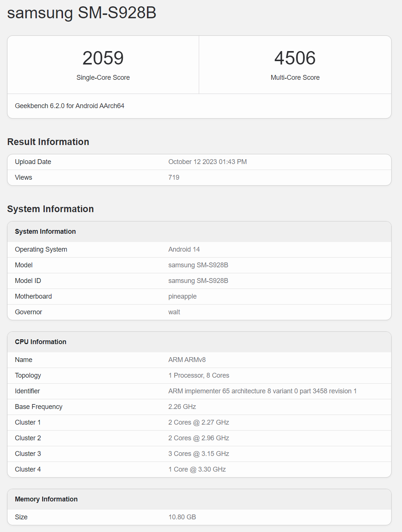
Task: Click the Base Frequency 2.26 GHz value
Action: (182, 406)
